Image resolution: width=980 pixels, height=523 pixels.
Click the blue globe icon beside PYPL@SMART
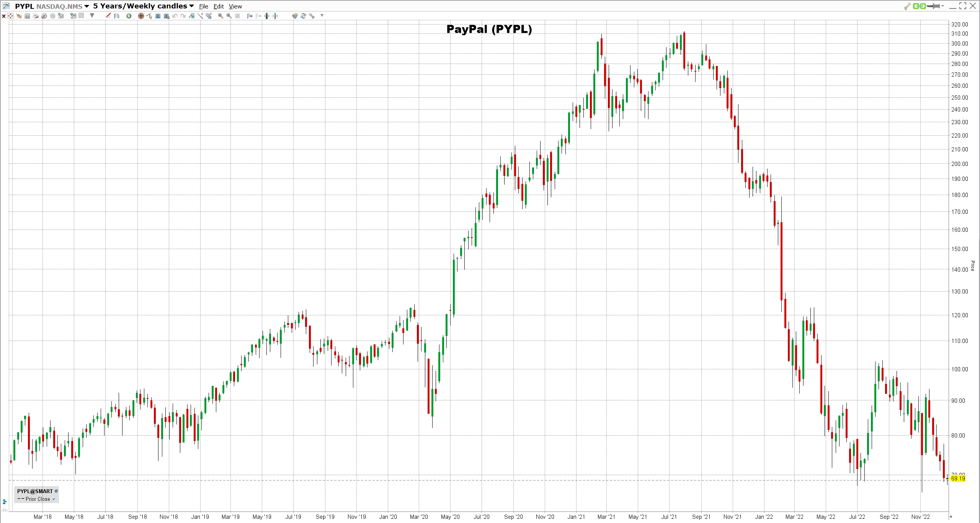[x=56, y=491]
